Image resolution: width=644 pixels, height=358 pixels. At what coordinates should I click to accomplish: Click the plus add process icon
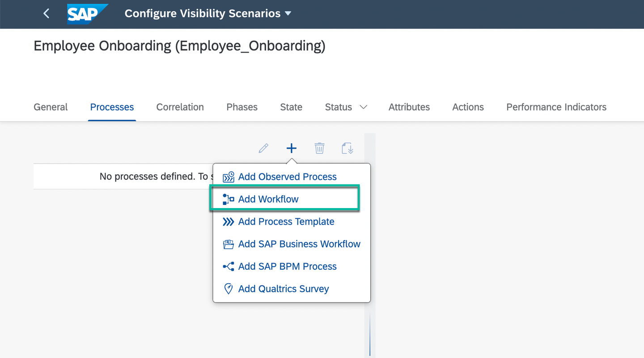[x=292, y=148]
